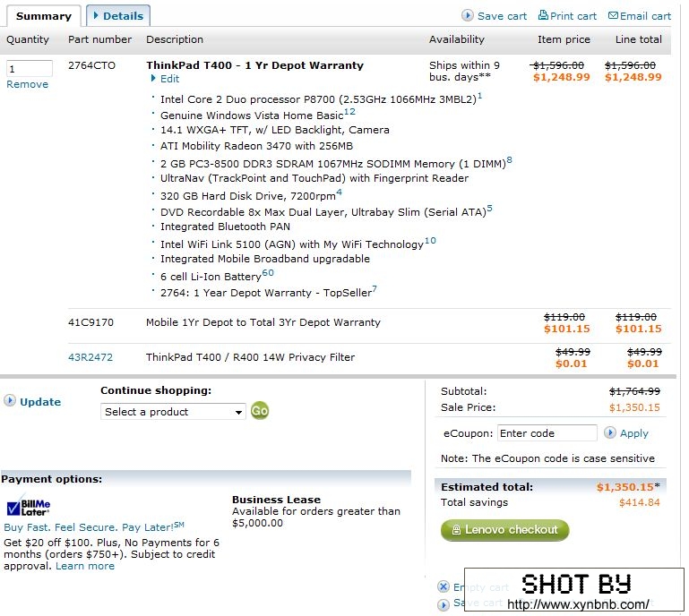Click inside the Quantity field
This screenshot has height=616, width=689.
click(x=29, y=69)
